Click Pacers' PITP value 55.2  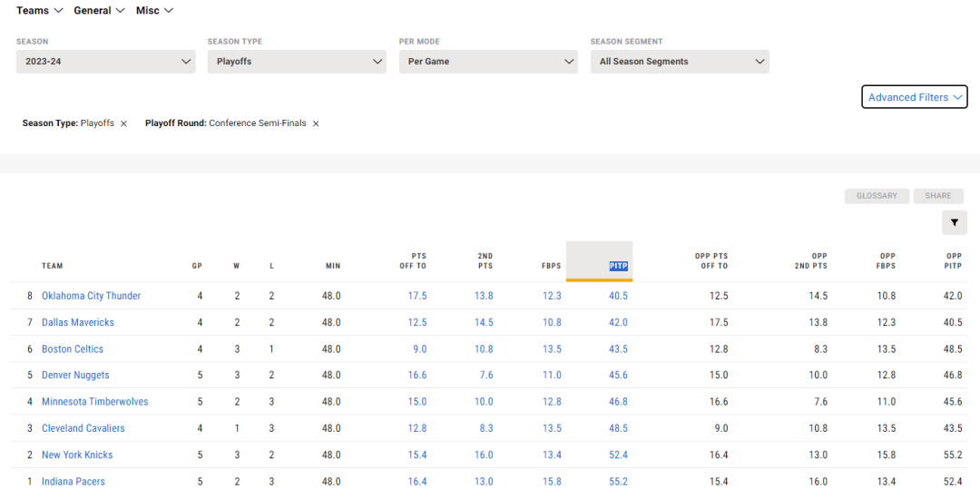618,482
